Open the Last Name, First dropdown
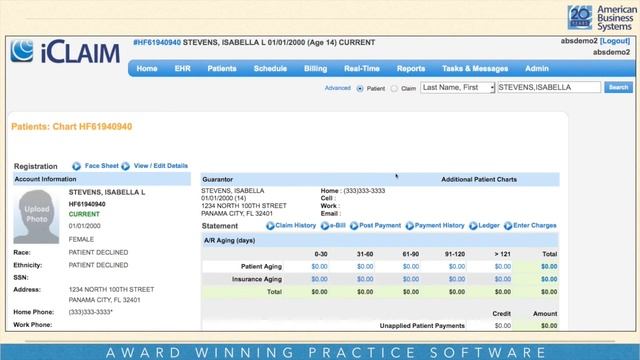 tap(458, 88)
